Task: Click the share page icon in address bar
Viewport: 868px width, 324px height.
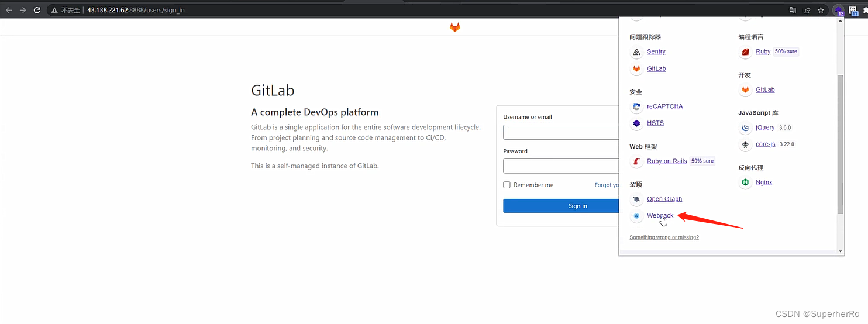Action: pyautogui.click(x=807, y=10)
